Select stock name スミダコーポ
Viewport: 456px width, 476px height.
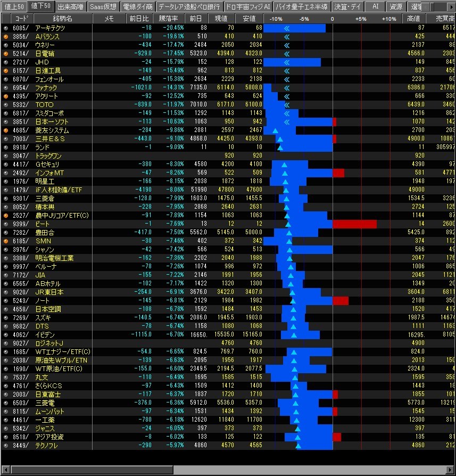pyautogui.click(x=49, y=113)
